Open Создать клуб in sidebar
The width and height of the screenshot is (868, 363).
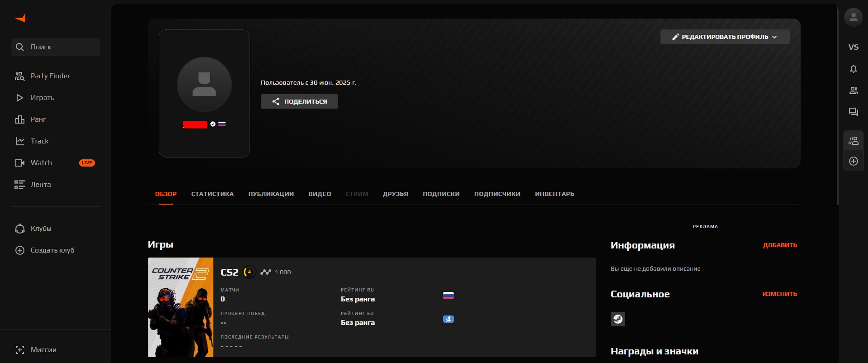pyautogui.click(x=52, y=250)
